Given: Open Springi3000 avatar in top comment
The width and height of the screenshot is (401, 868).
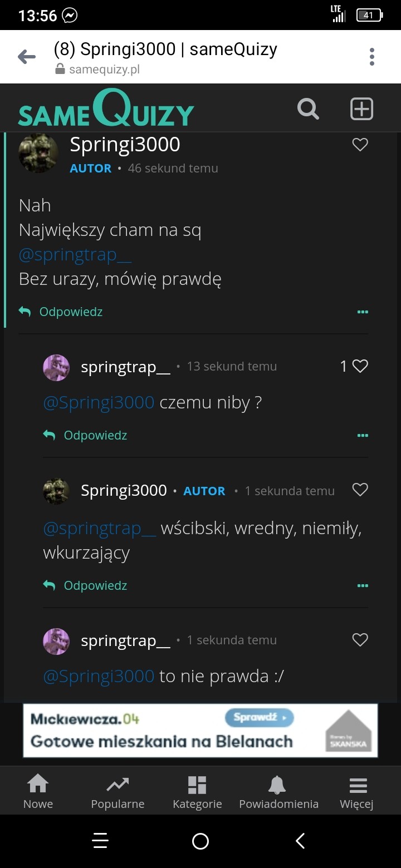Looking at the screenshot, I should click(38, 153).
